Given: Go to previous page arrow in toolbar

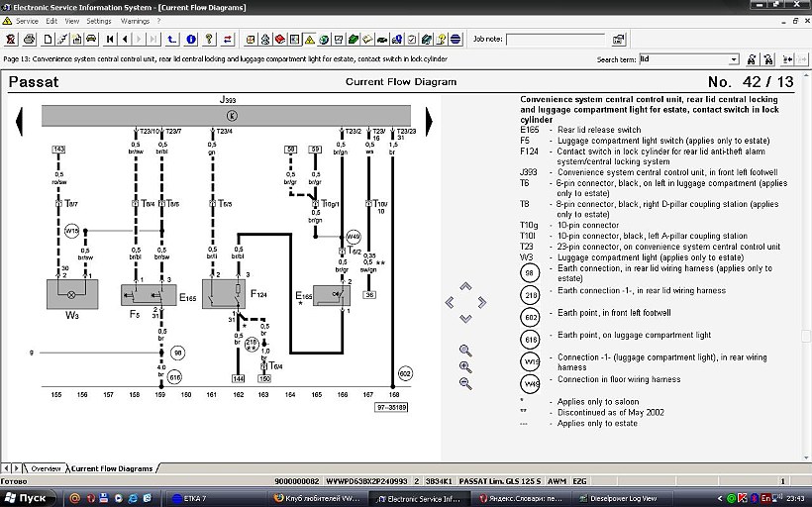Looking at the screenshot, I should (125, 39).
